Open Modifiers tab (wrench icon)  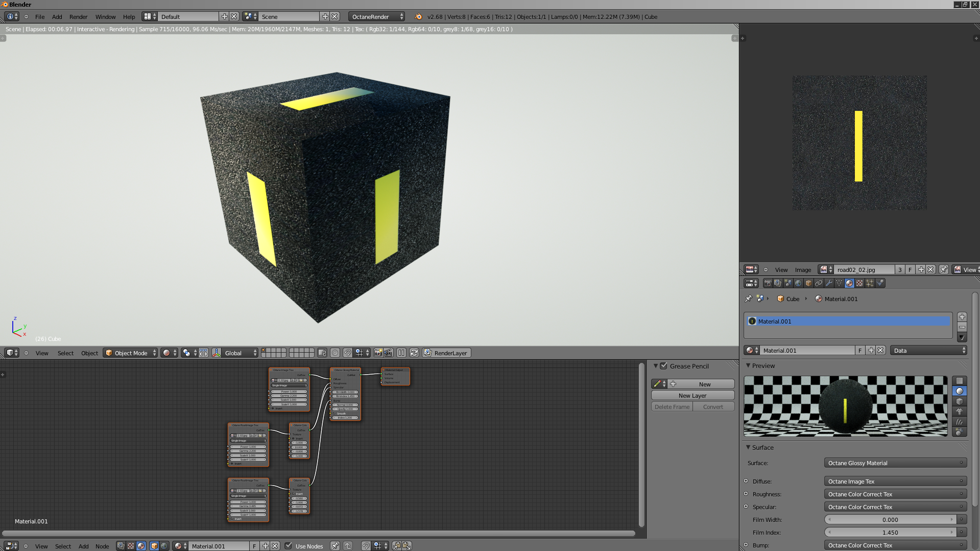[829, 283]
